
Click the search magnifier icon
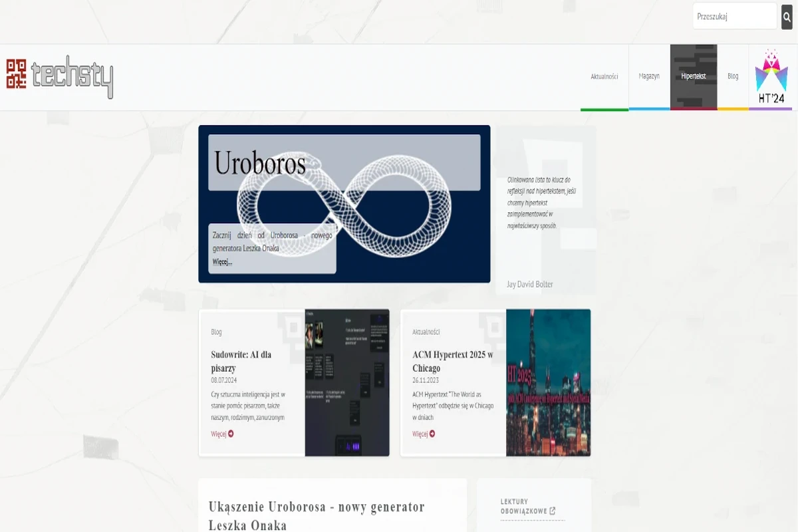point(788,16)
